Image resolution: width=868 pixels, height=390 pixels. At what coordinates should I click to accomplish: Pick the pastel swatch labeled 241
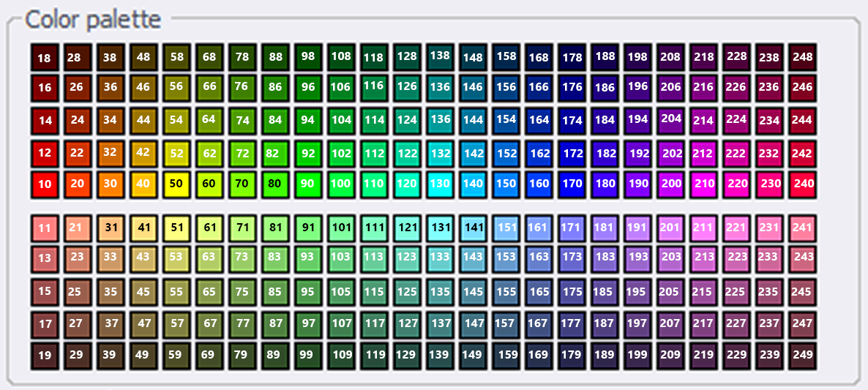803,228
